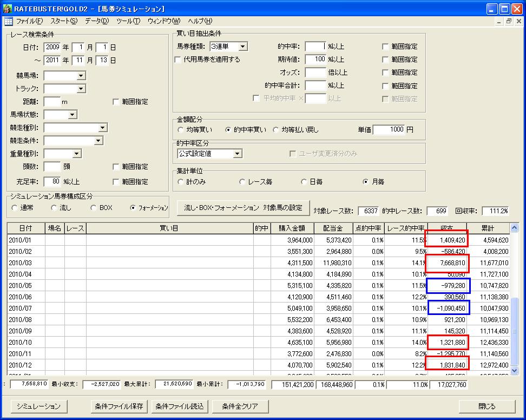Click the 配当金 column header
The image size is (526, 420).
(333, 228)
